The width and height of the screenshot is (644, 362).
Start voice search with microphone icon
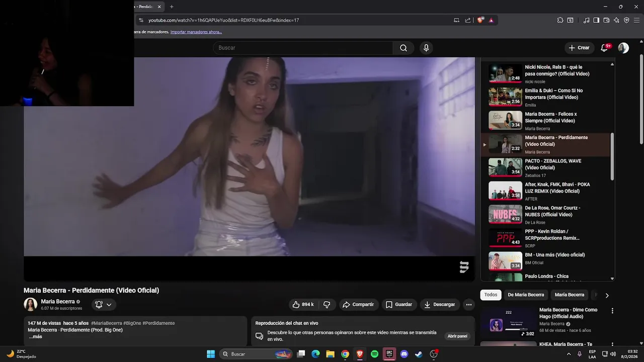426,48
